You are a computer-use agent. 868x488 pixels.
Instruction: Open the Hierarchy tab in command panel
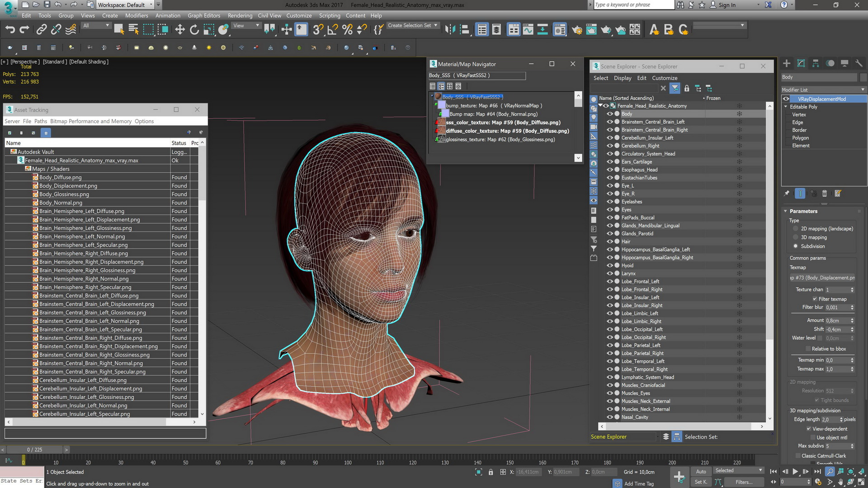tap(816, 63)
